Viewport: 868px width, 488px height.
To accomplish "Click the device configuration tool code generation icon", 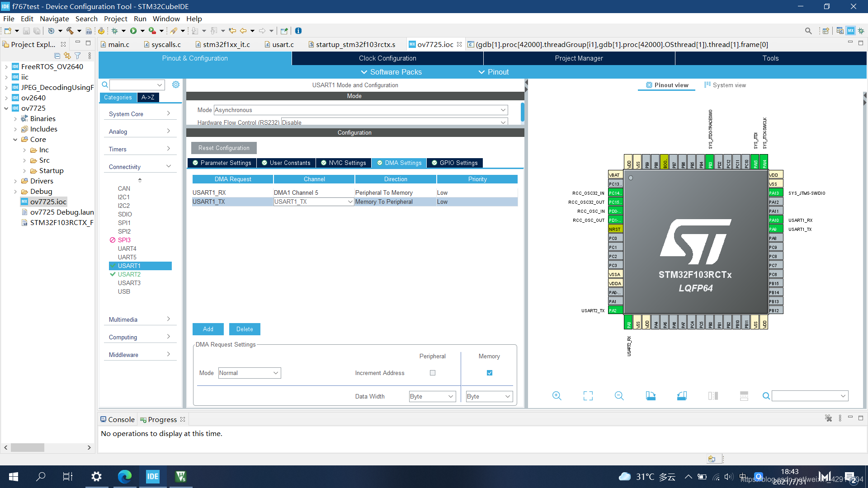I will (101, 31).
